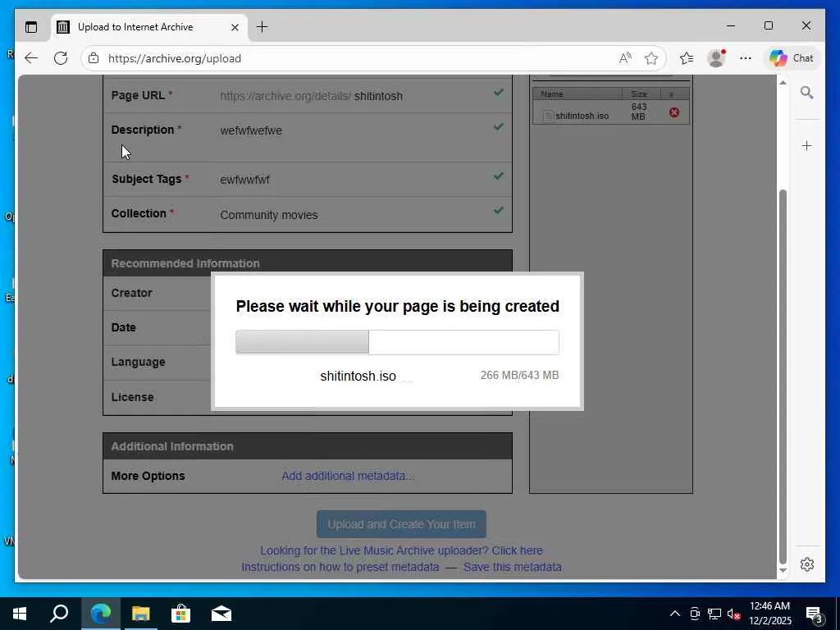Open Copilot Chat in the toolbar

792,58
